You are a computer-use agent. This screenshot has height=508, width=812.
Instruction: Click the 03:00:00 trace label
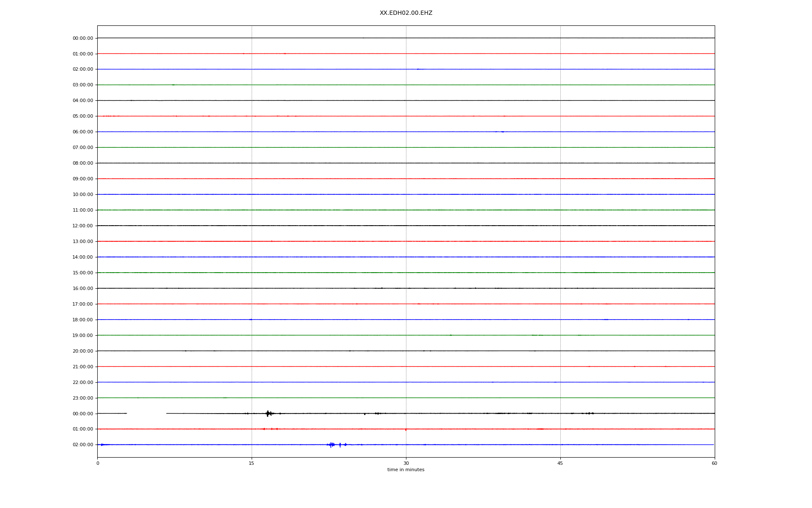pyautogui.click(x=82, y=85)
